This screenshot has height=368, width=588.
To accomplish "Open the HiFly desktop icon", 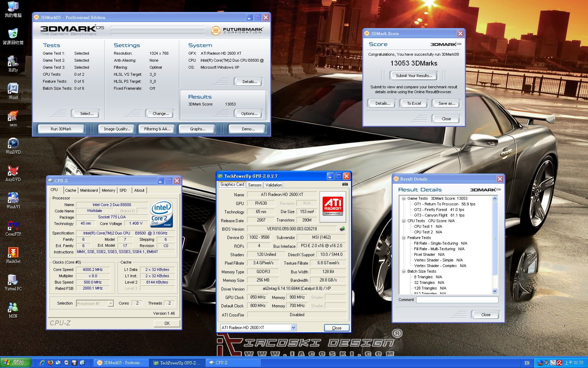I will point(13,63).
